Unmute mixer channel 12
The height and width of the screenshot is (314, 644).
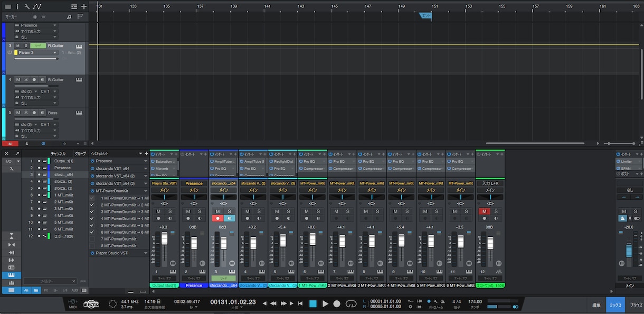point(485,211)
